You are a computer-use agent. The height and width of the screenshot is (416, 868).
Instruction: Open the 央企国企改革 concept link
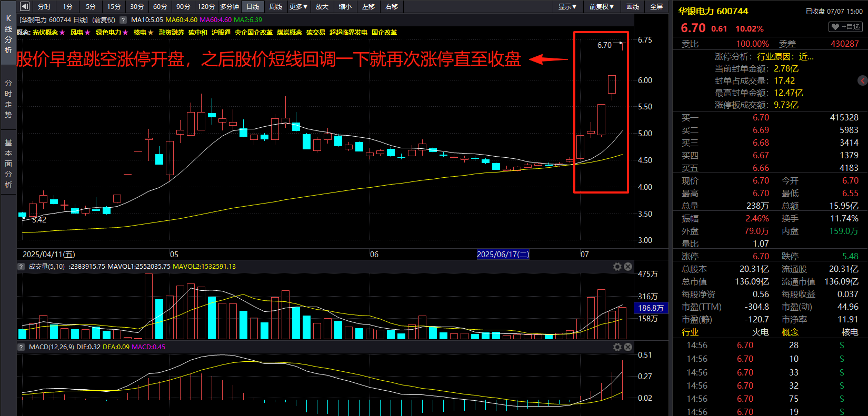(254, 33)
